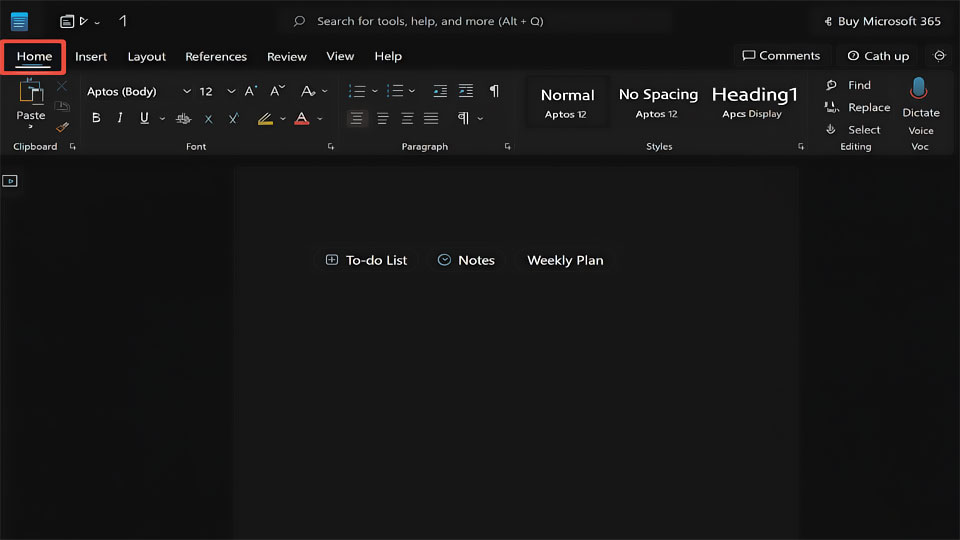Image resolution: width=960 pixels, height=540 pixels.
Task: Click the strikethrough text icon
Action: coord(183,119)
